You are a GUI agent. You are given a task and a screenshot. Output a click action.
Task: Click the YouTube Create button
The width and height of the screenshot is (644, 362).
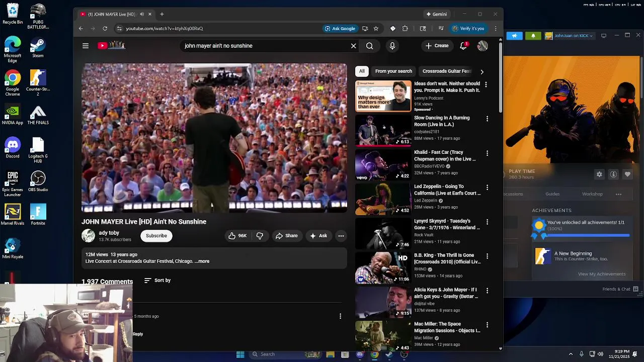point(437,46)
